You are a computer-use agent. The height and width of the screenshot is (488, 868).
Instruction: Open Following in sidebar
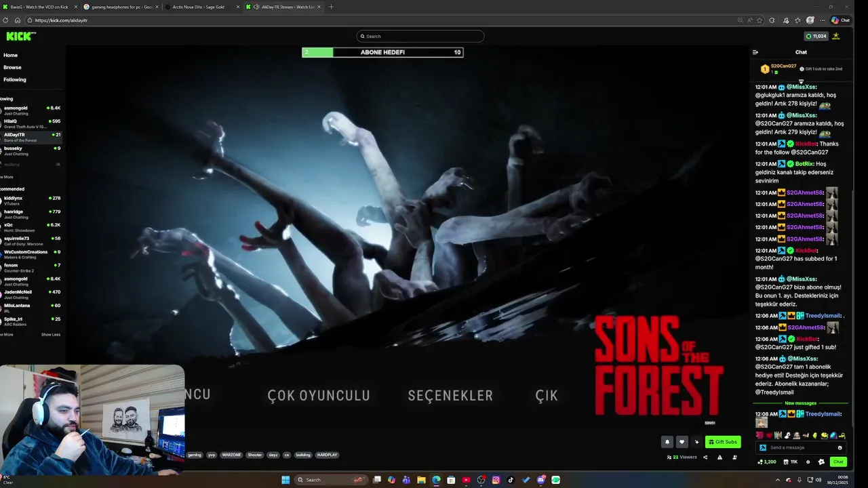pos(14,79)
